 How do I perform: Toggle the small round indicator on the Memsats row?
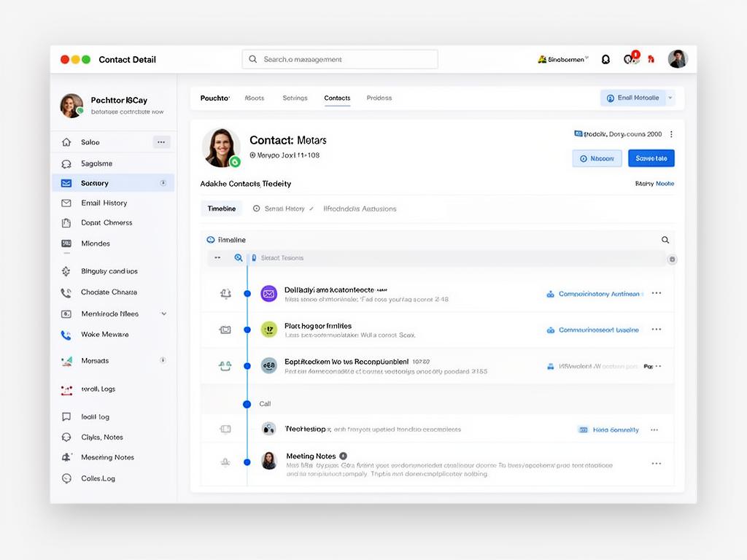coord(163,360)
